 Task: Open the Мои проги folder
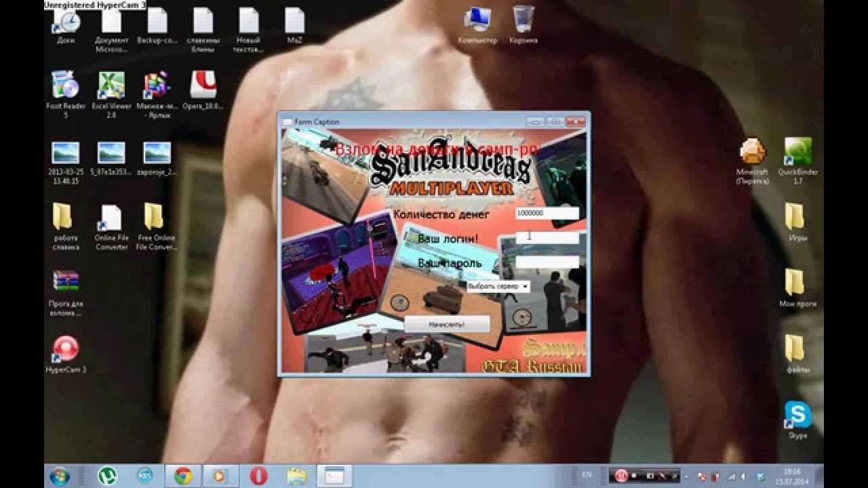[x=797, y=288]
